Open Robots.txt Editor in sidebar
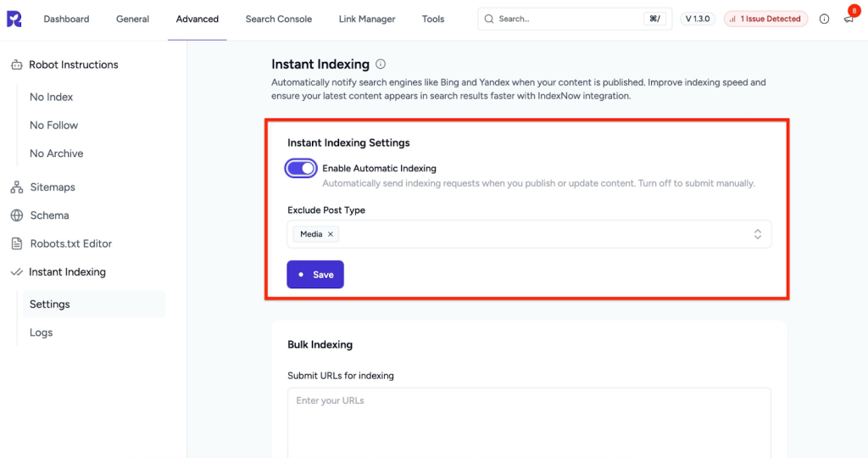Viewport: 868px width, 458px height. 71,243
